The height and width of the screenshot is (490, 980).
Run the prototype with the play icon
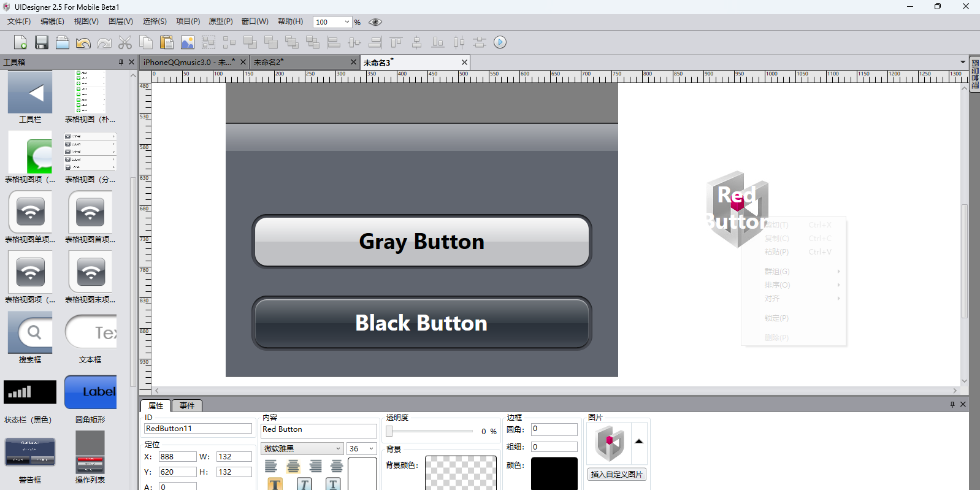500,42
